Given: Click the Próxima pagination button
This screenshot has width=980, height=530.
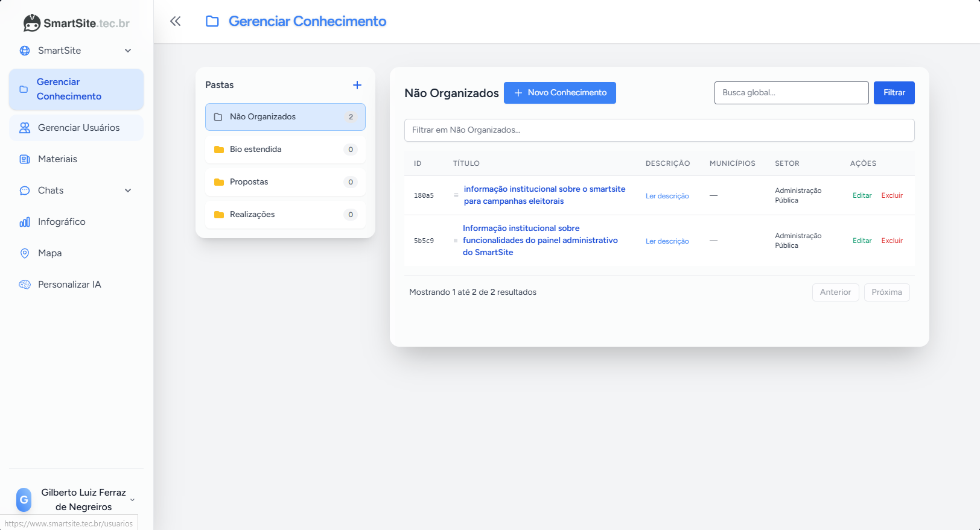Looking at the screenshot, I should (886, 292).
